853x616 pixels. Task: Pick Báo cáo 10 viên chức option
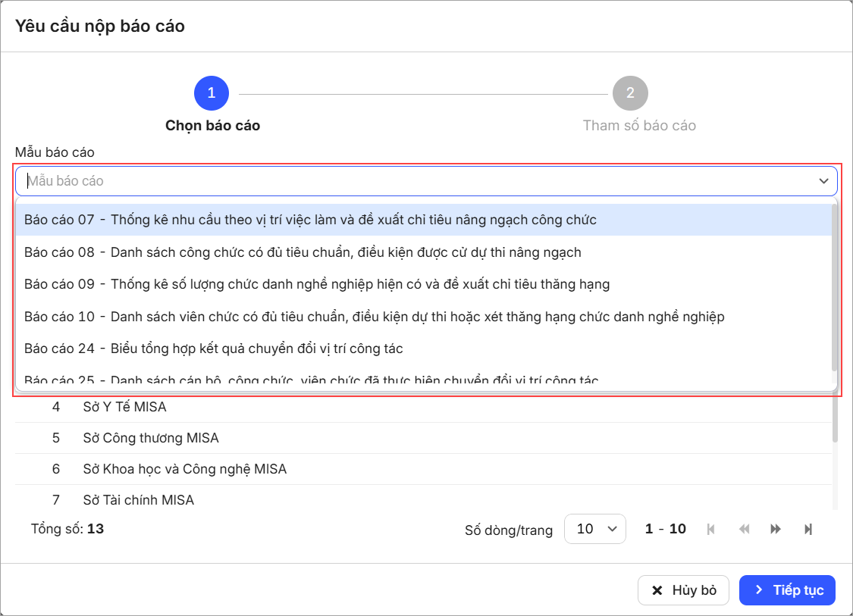[374, 317]
